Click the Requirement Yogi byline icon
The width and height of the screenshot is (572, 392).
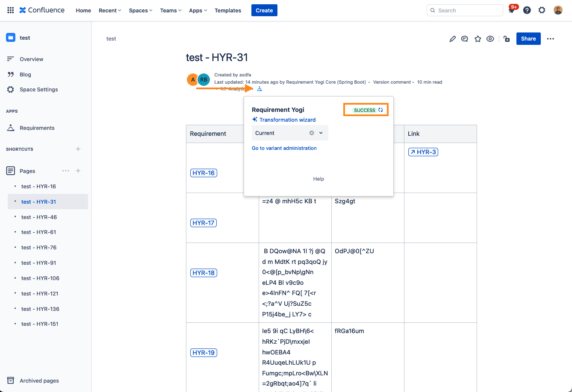pos(259,89)
